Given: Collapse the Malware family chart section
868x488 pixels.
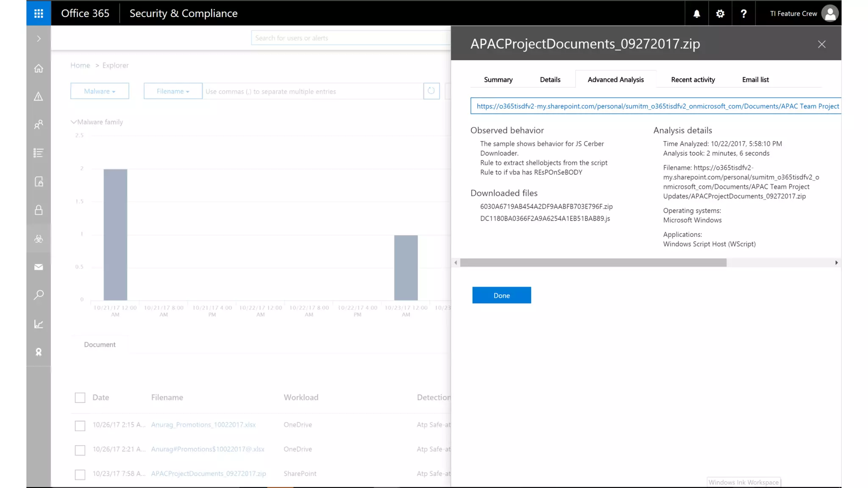Looking at the screenshot, I should coord(74,122).
